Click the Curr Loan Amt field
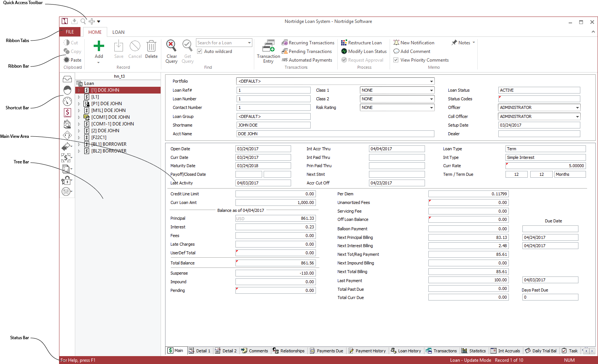Viewport: 598px width, 364px height. tap(275, 202)
